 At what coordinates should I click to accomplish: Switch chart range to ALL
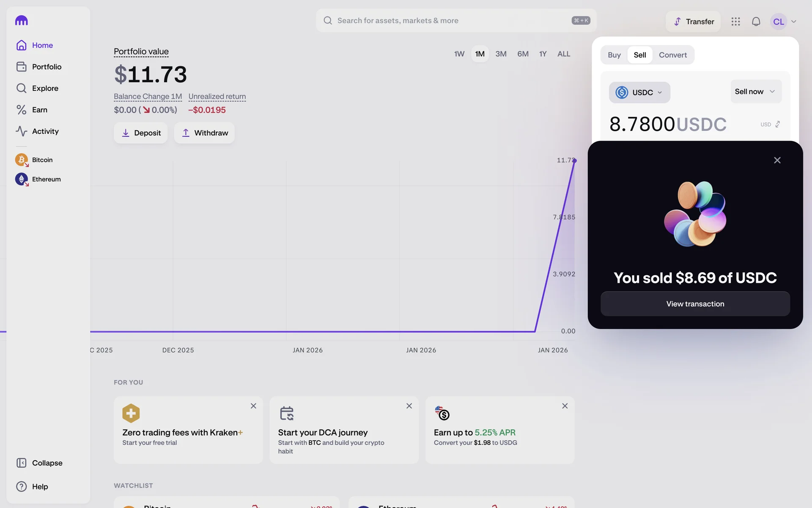563,54
